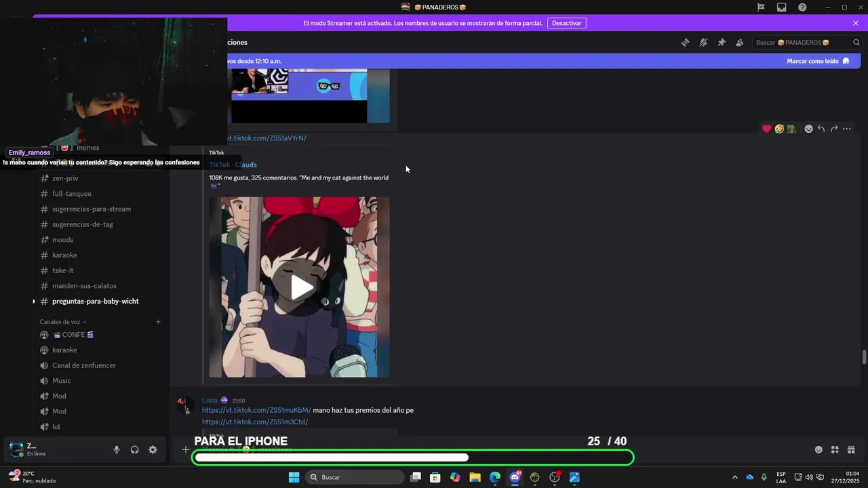The width and height of the screenshot is (868, 488).
Task: Select the moods text channel
Action: coord(63,240)
